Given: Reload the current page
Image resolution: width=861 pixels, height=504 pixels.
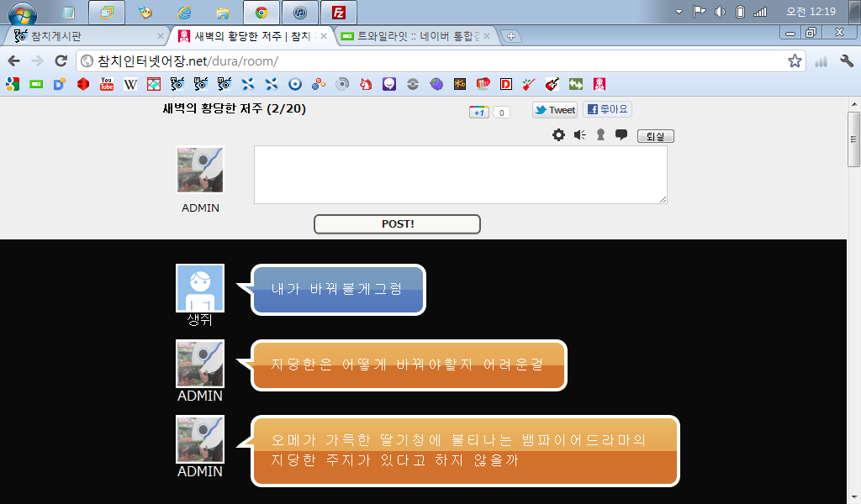Looking at the screenshot, I should click(61, 61).
